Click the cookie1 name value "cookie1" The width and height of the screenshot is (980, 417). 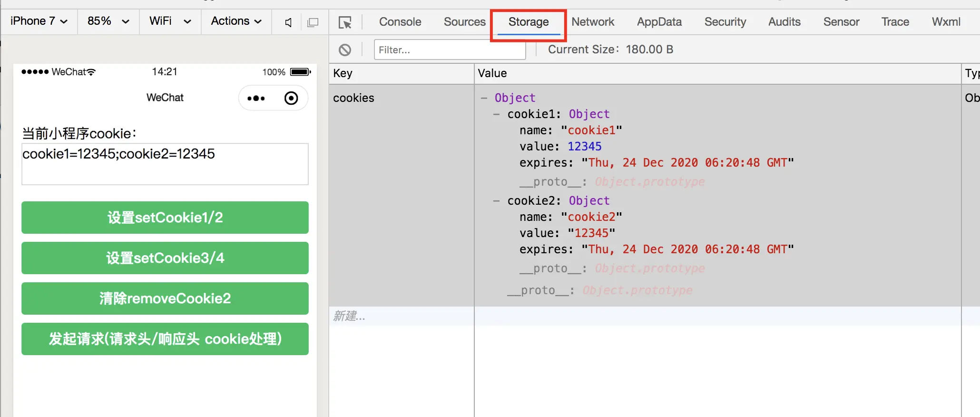click(x=591, y=130)
